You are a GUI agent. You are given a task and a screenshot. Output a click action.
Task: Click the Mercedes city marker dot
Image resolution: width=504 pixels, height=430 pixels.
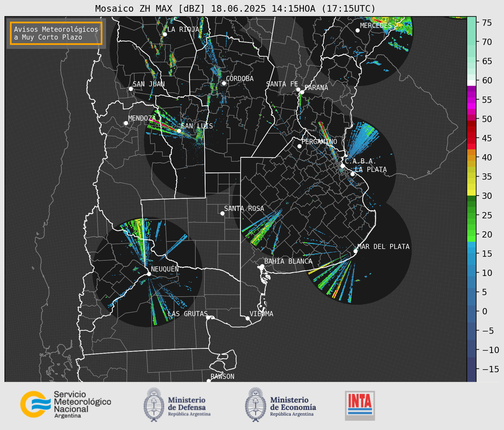357,31
